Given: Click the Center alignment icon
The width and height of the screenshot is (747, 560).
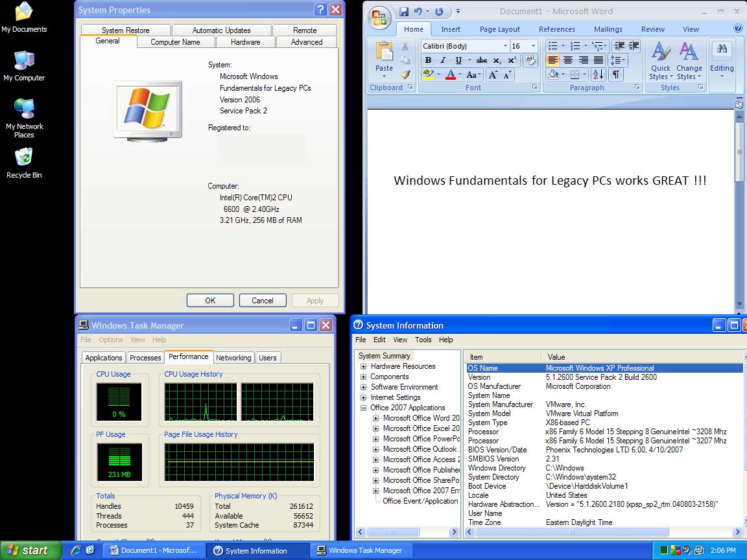Looking at the screenshot, I should coord(568,60).
